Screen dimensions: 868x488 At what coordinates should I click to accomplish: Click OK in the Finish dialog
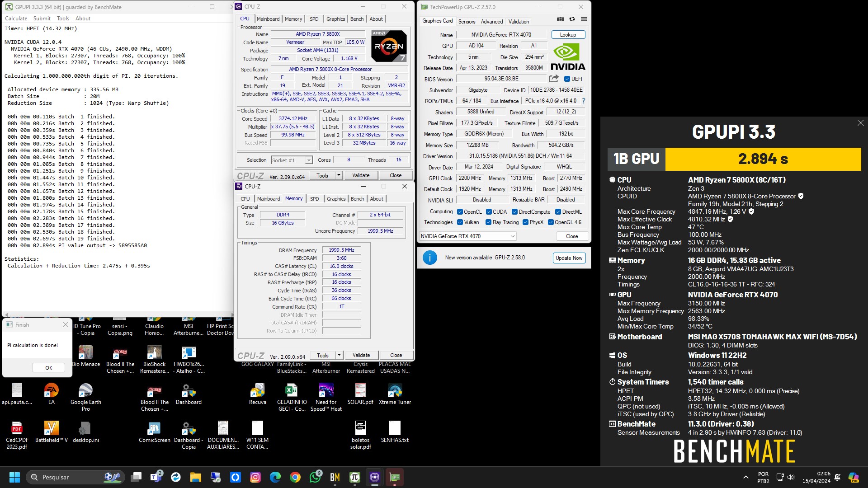(48, 368)
